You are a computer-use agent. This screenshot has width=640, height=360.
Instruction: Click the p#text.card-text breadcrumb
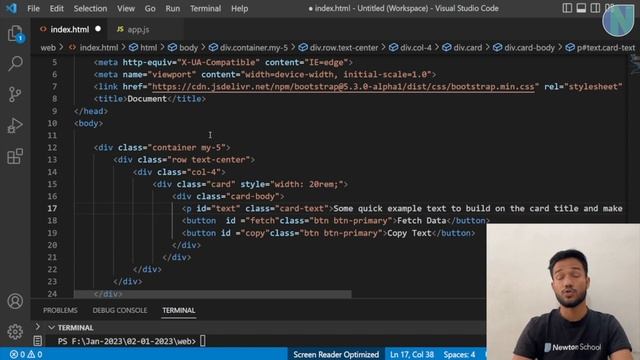[x=606, y=48]
